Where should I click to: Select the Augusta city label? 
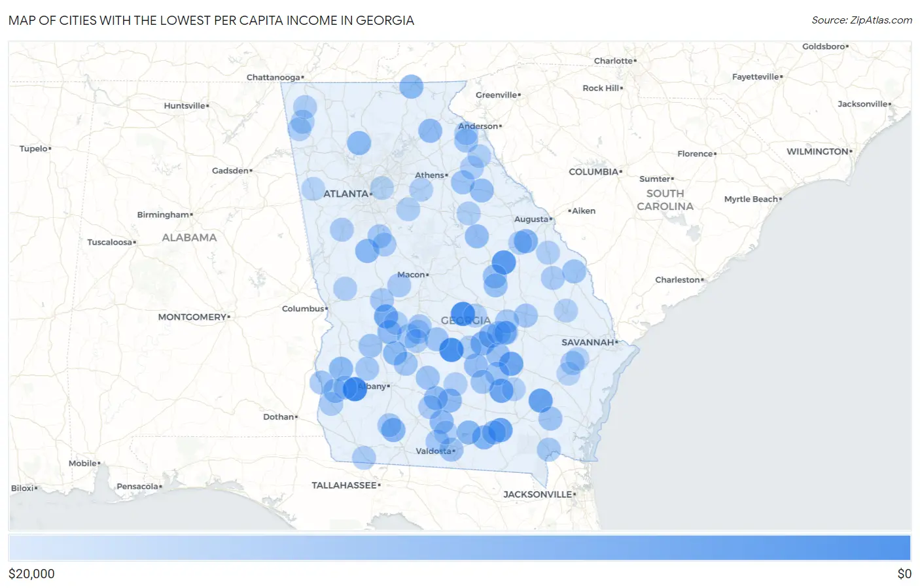point(531,219)
